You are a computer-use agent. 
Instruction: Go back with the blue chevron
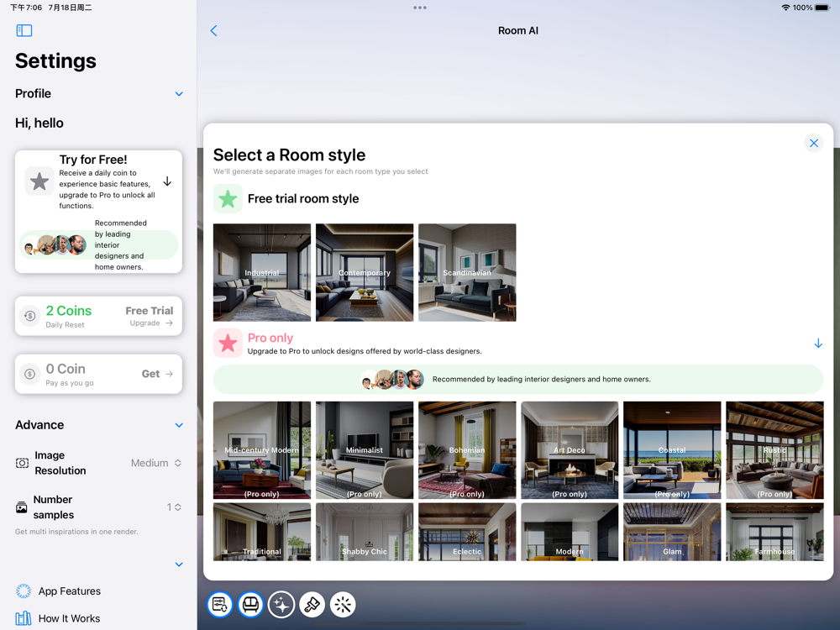tap(213, 30)
